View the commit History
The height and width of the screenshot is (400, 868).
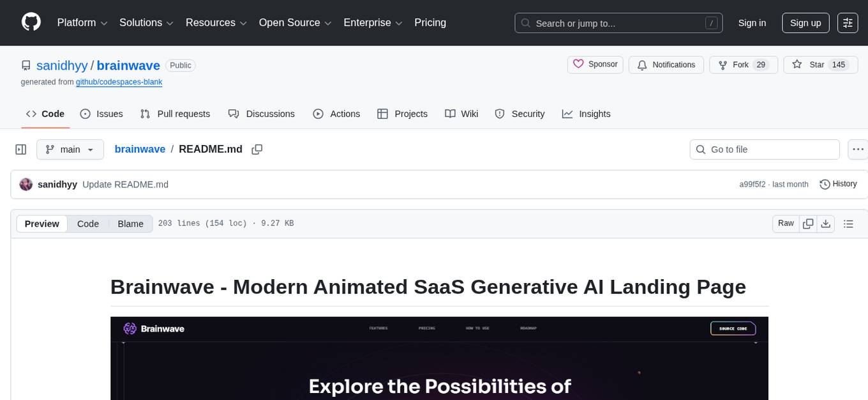(838, 184)
